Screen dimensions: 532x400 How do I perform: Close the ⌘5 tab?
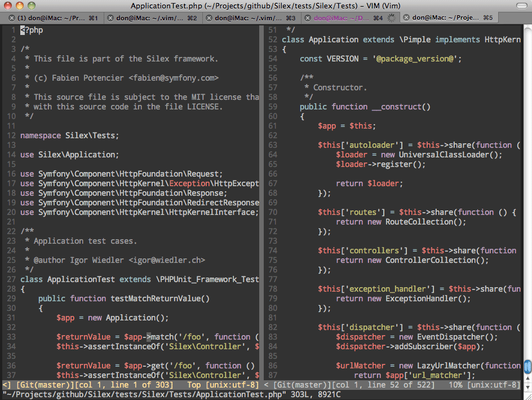406,17
